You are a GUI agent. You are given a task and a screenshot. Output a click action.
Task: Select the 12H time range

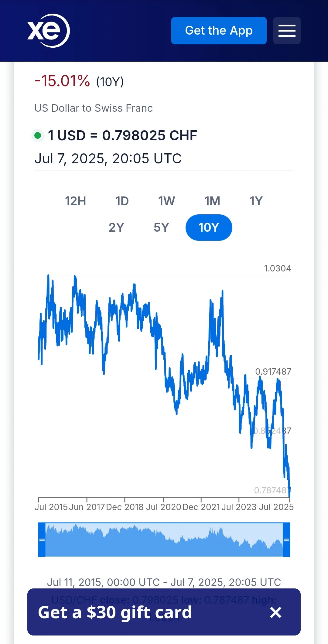point(75,201)
